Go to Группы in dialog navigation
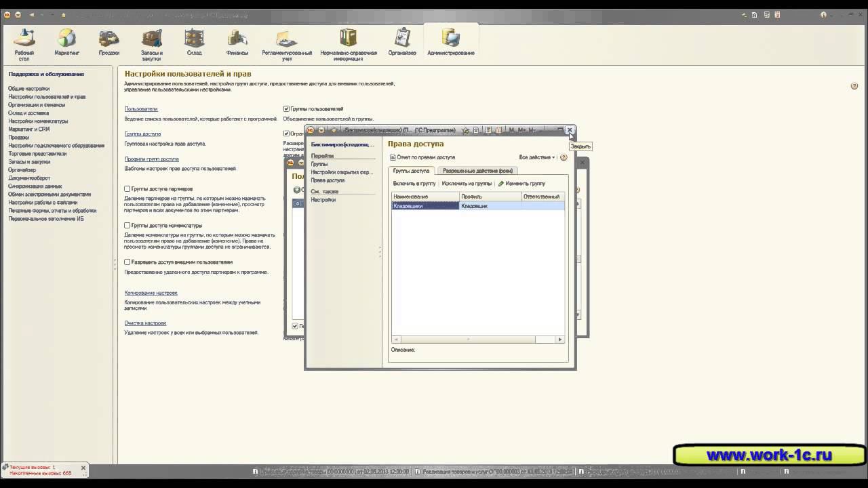Image resolution: width=868 pixels, height=488 pixels. (319, 164)
